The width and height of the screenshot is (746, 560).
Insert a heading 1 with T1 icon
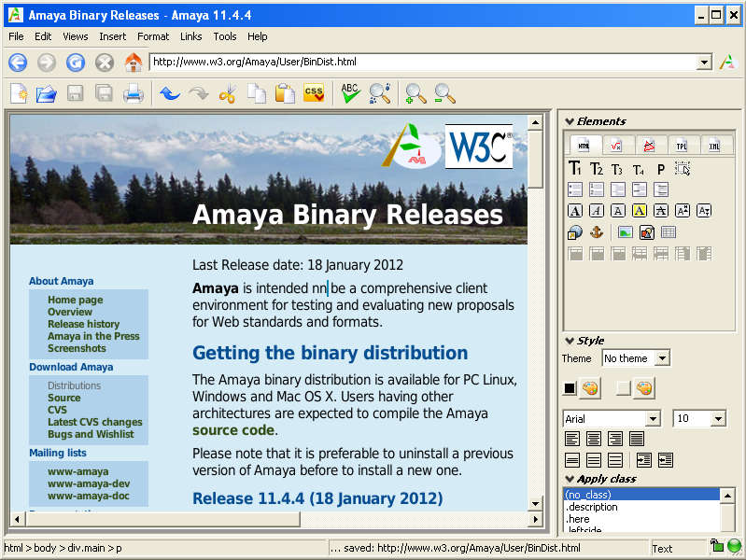[575, 169]
